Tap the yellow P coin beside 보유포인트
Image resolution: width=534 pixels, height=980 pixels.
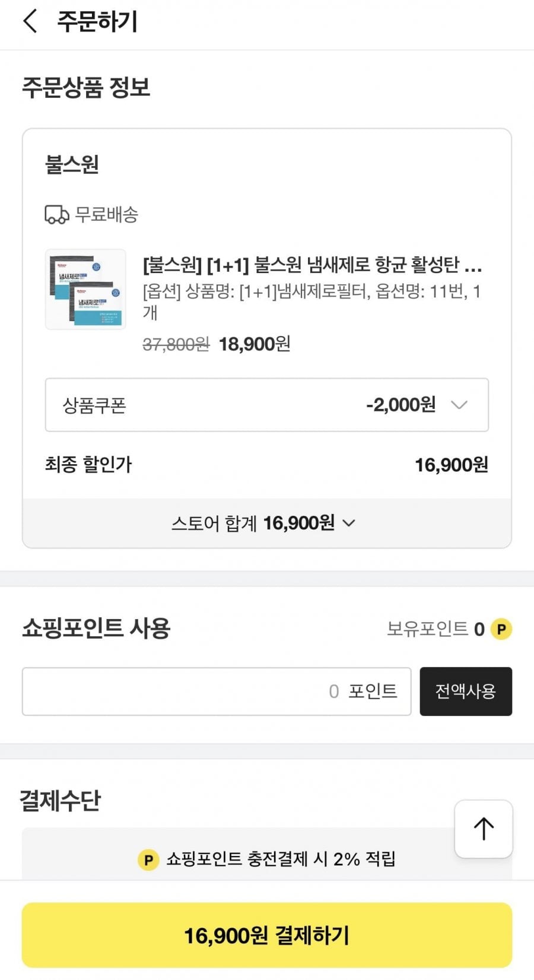[501, 629]
